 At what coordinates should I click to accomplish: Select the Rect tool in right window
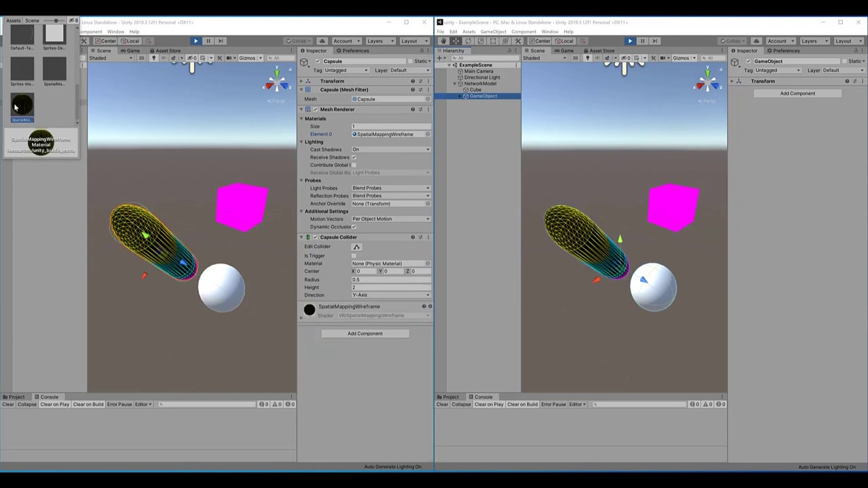pos(492,41)
